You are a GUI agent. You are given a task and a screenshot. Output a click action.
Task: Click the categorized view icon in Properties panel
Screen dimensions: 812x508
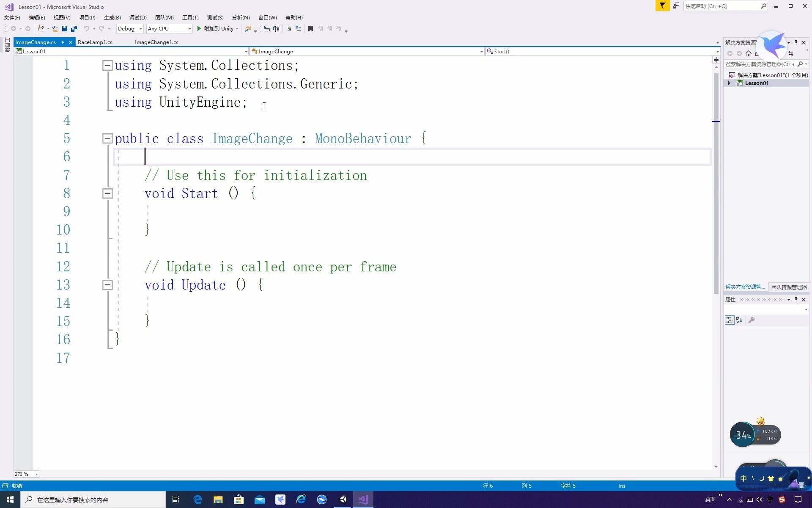click(729, 320)
